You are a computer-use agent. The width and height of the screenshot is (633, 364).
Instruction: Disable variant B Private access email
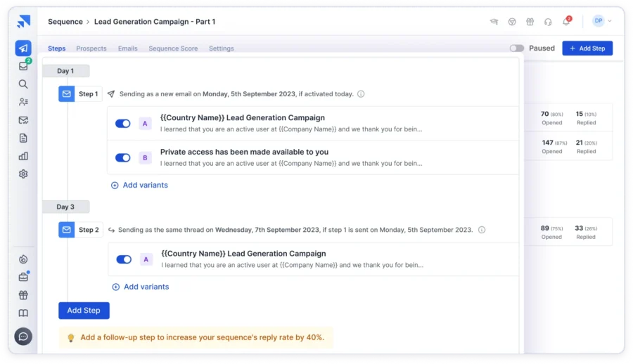[x=123, y=157]
